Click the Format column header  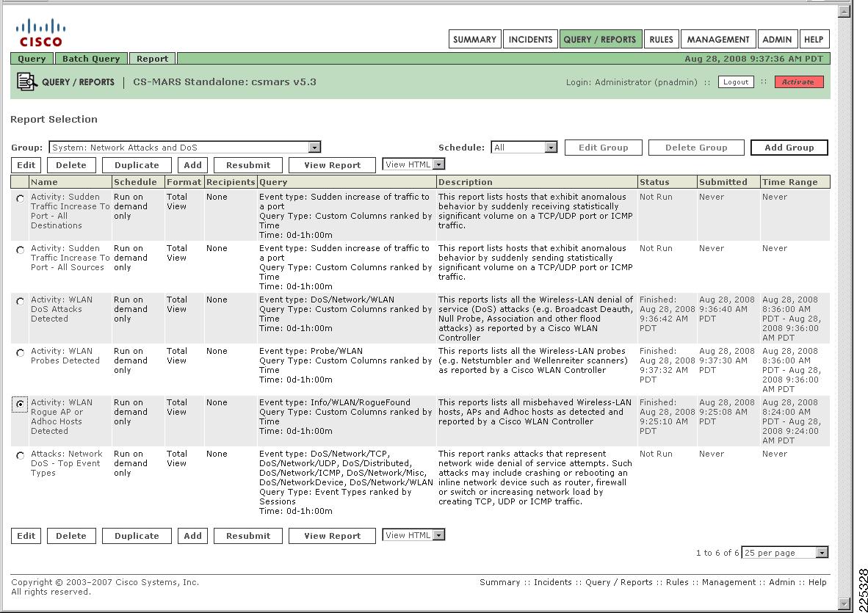point(184,182)
